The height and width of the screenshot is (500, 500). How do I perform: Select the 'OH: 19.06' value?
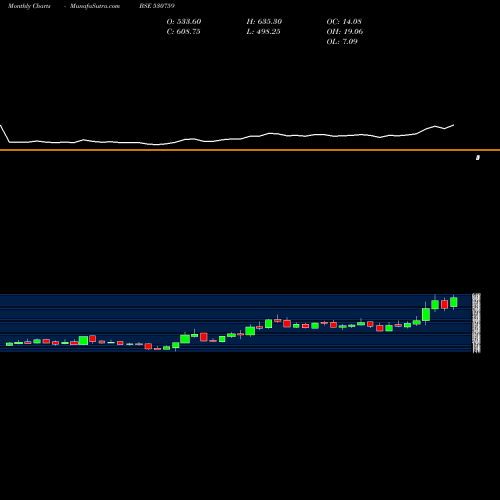[x=345, y=32]
